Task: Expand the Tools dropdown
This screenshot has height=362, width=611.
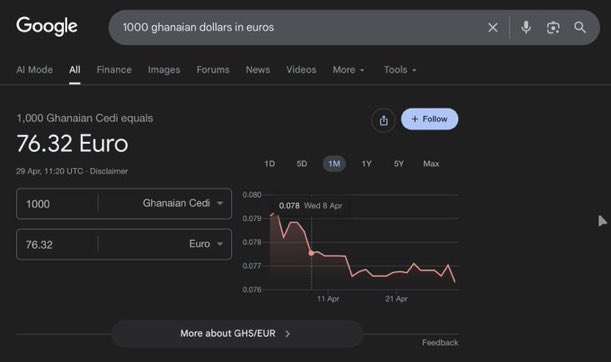Action: coord(400,70)
